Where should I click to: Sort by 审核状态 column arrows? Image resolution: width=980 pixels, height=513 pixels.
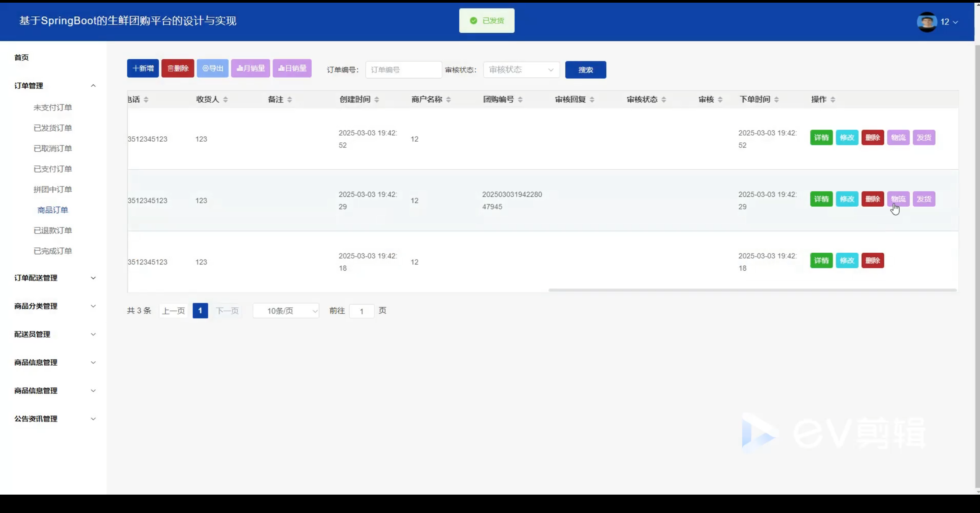[664, 100]
